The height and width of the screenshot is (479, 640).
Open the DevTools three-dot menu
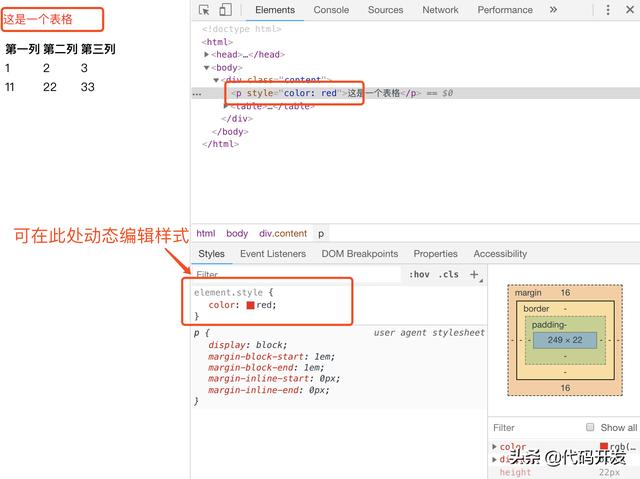pyautogui.click(x=608, y=10)
